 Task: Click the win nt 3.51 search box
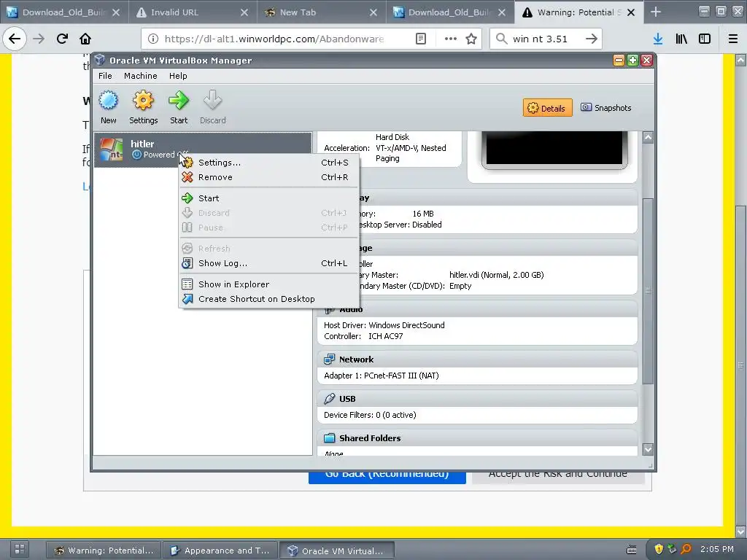point(546,39)
